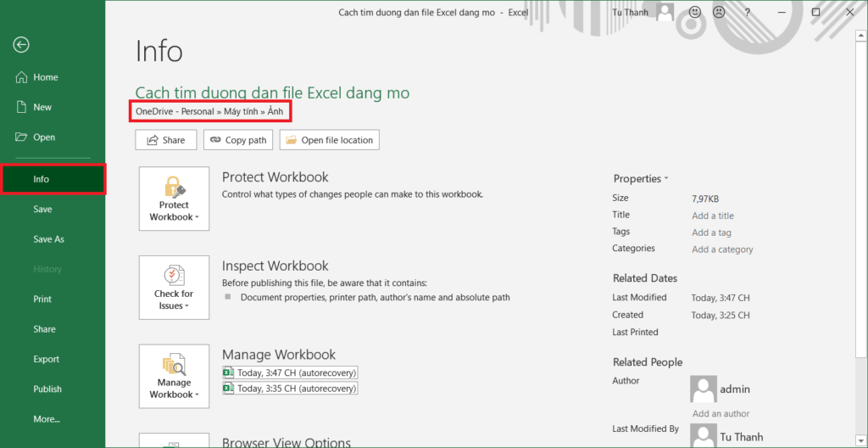Click the Open folder icon in sidebar
The image size is (868, 448).
coord(21,137)
